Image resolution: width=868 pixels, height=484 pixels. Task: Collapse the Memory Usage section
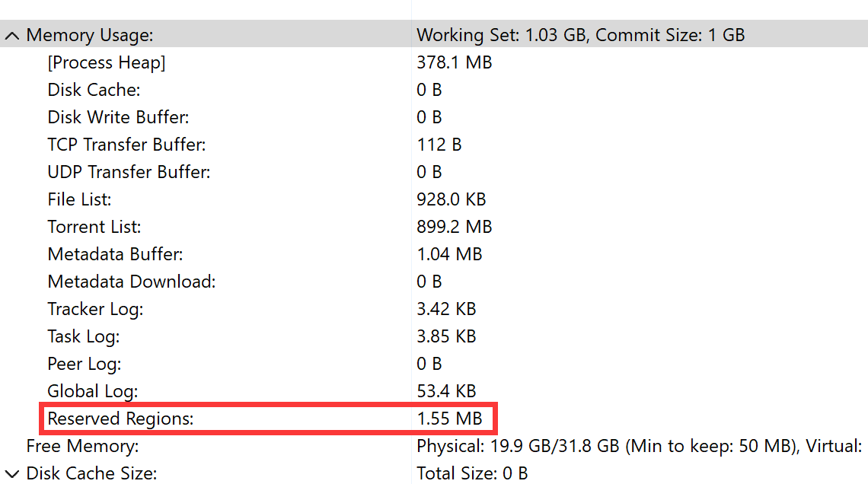(12, 36)
